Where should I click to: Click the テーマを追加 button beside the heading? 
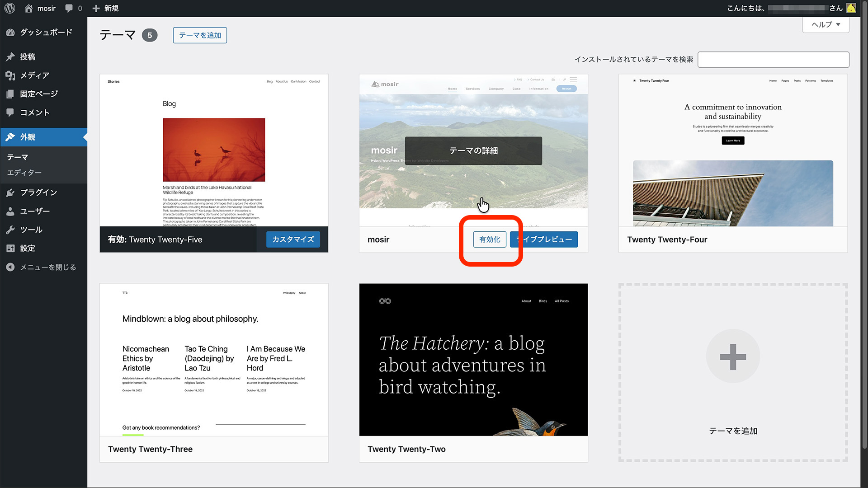[x=200, y=35]
